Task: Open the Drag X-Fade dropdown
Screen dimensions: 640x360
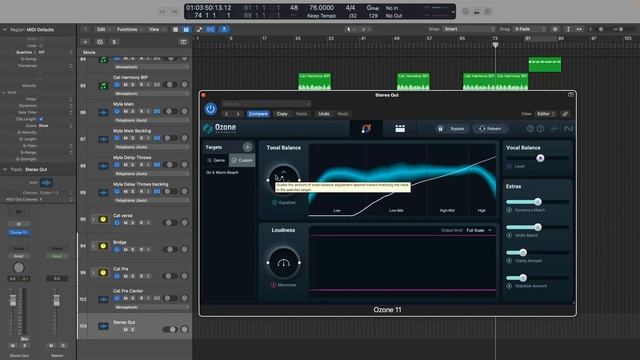Action: point(529,29)
